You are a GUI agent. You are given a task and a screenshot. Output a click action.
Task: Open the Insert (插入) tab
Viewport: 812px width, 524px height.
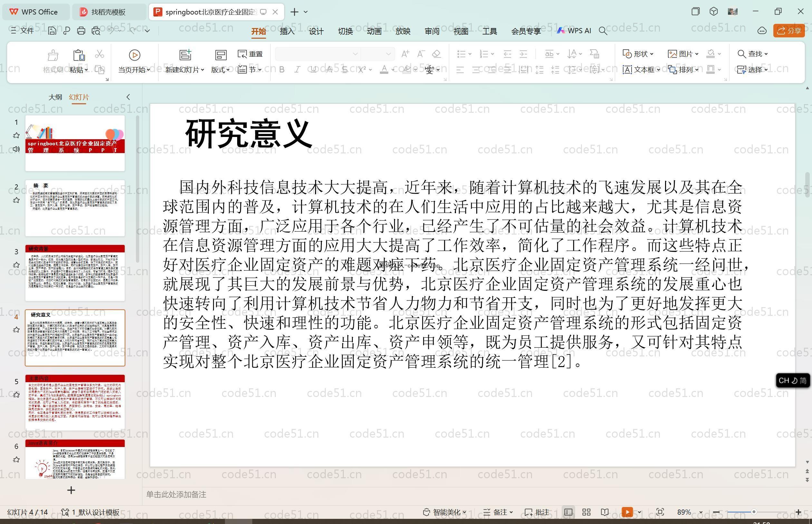287,31
